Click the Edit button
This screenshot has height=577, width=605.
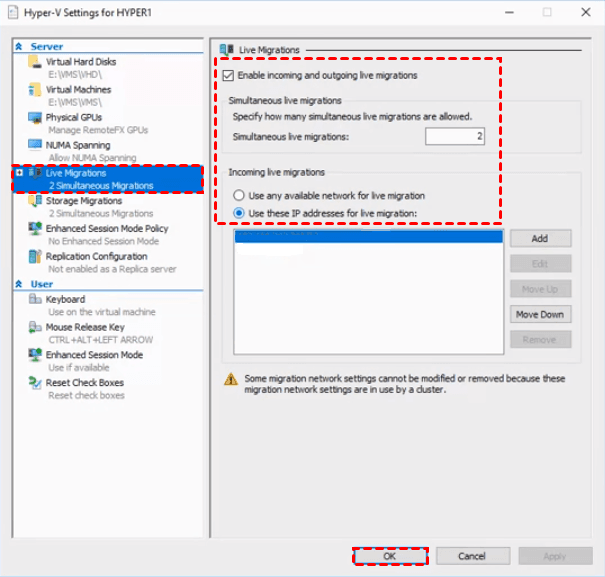[541, 264]
